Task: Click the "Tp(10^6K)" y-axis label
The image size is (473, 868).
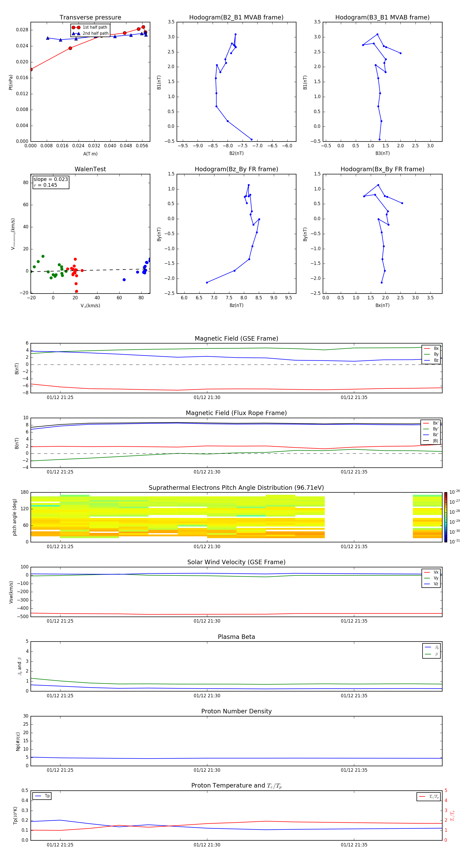Action: click(15, 815)
